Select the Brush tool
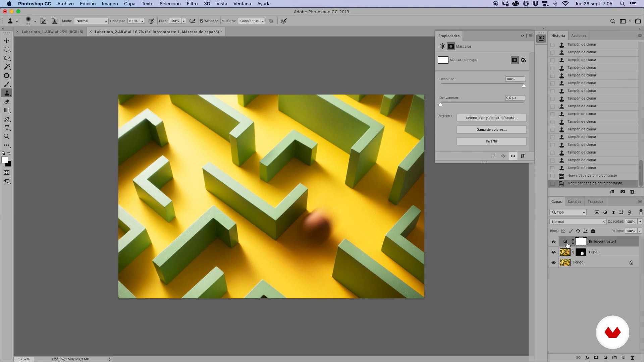The image size is (644, 362). pos(7,84)
